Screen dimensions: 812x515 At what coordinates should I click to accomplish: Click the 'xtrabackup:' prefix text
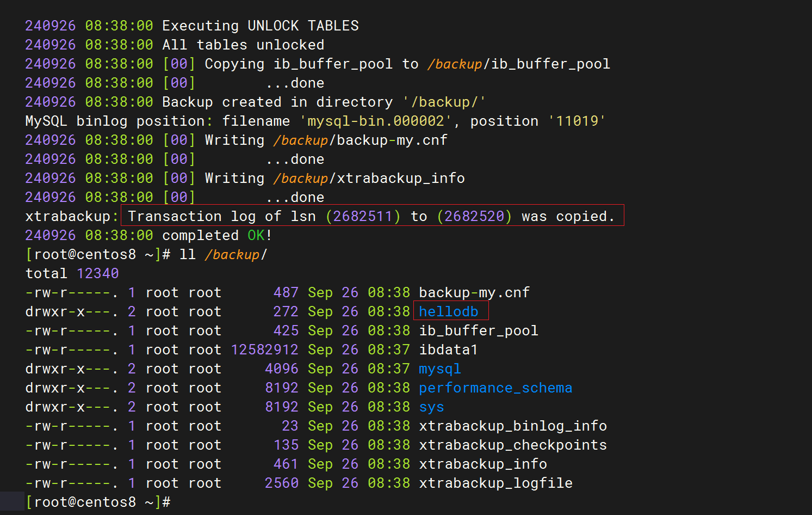click(72, 217)
